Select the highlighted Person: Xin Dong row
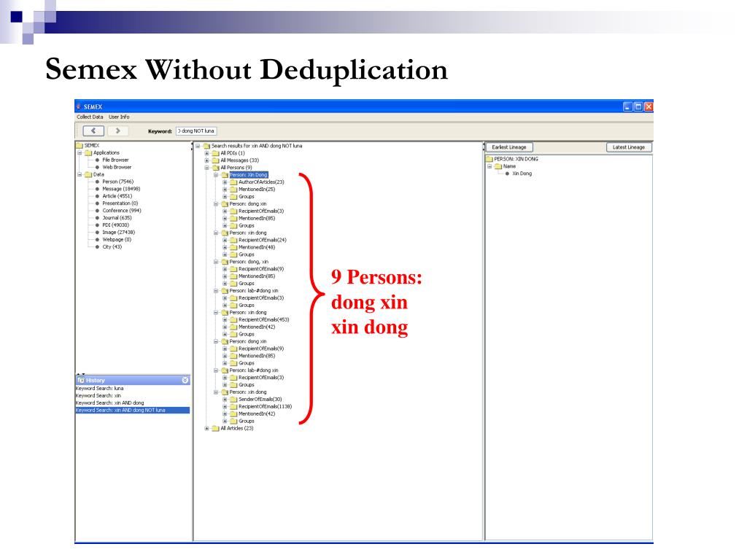Viewport: 747px width, 560px height. pos(249,175)
